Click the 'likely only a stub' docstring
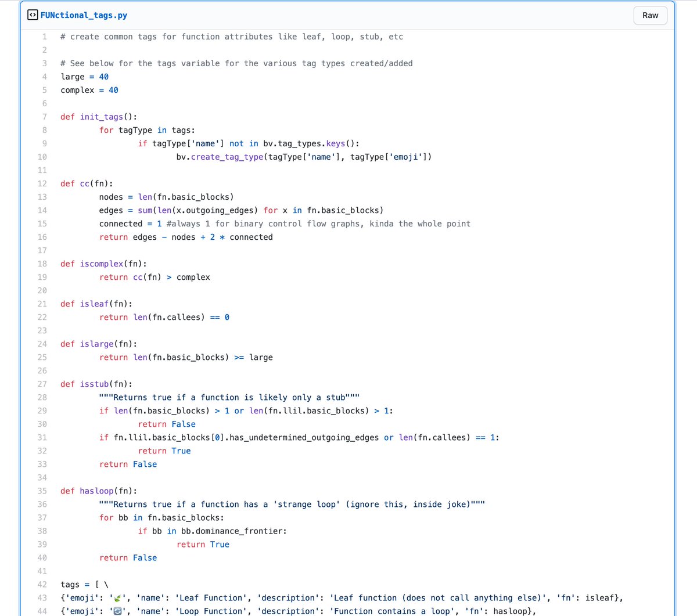Viewport: 697px width, 616px height. 229,397
